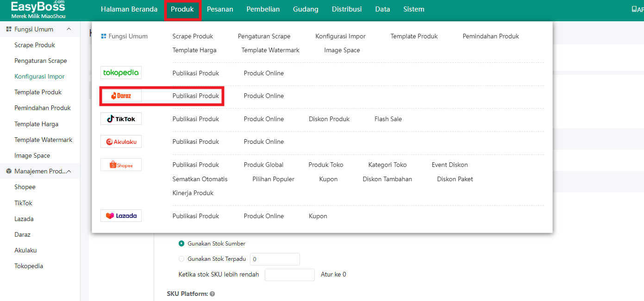The image size is (644, 301).
Task: Open Kategori Toko in the Shopee section
Action: 388,165
